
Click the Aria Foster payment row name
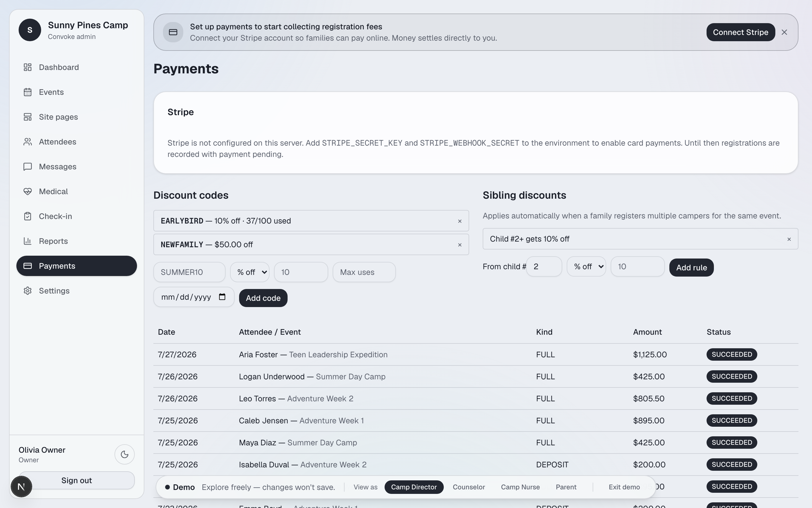(x=258, y=354)
